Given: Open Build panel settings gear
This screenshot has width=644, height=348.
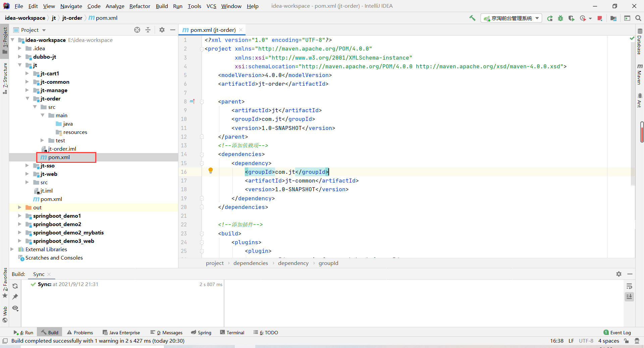Looking at the screenshot, I should click(619, 274).
